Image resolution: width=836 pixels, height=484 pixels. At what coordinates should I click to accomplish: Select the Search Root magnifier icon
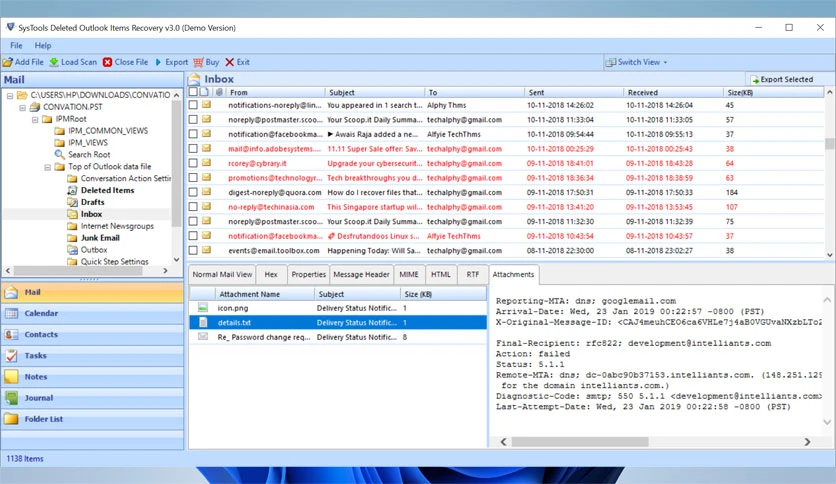pyautogui.click(x=60, y=155)
